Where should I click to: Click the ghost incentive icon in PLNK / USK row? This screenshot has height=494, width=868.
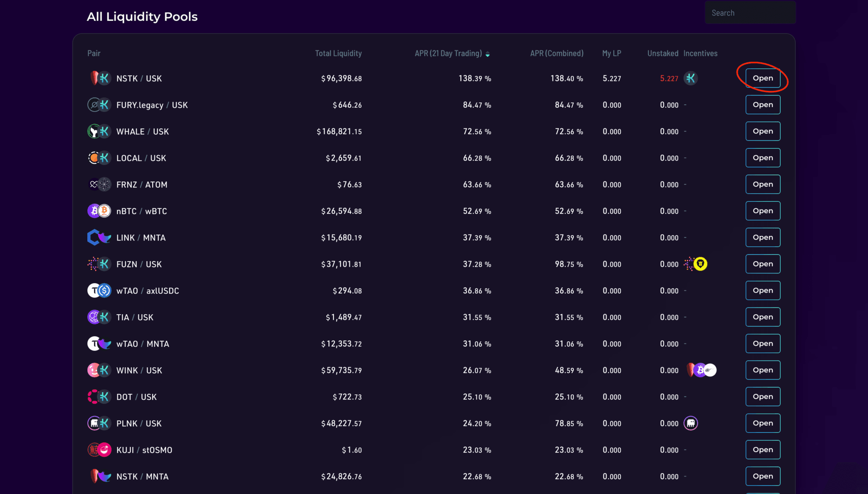[691, 423]
